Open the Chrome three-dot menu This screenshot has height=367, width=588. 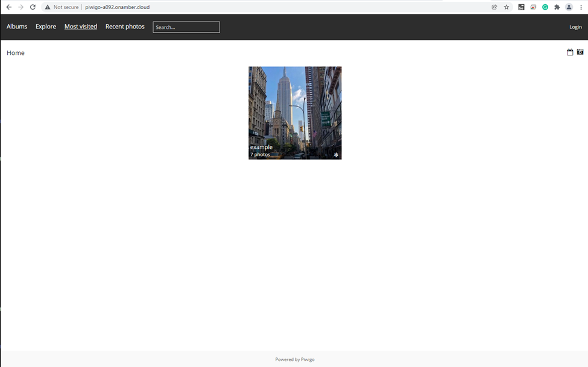581,7
